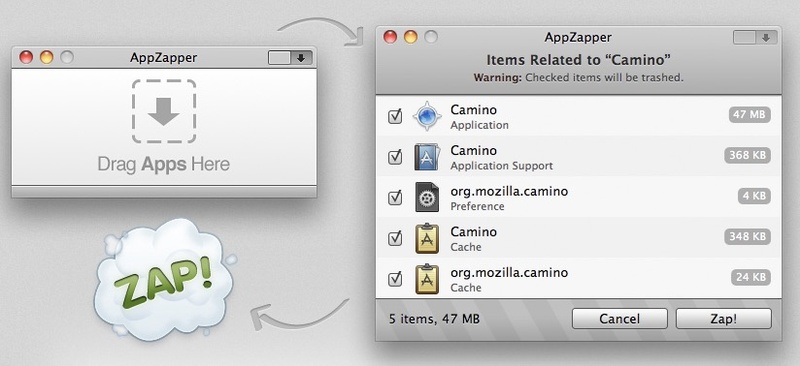Uncheck the Camino Cache checkbox
This screenshot has width=800, height=366.
pyautogui.click(x=395, y=238)
